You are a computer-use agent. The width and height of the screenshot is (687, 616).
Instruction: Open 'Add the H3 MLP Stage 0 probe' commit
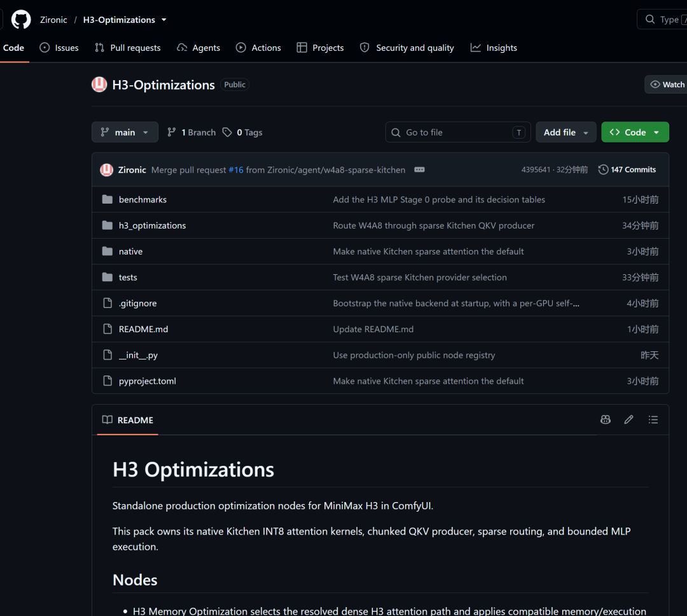click(x=438, y=199)
